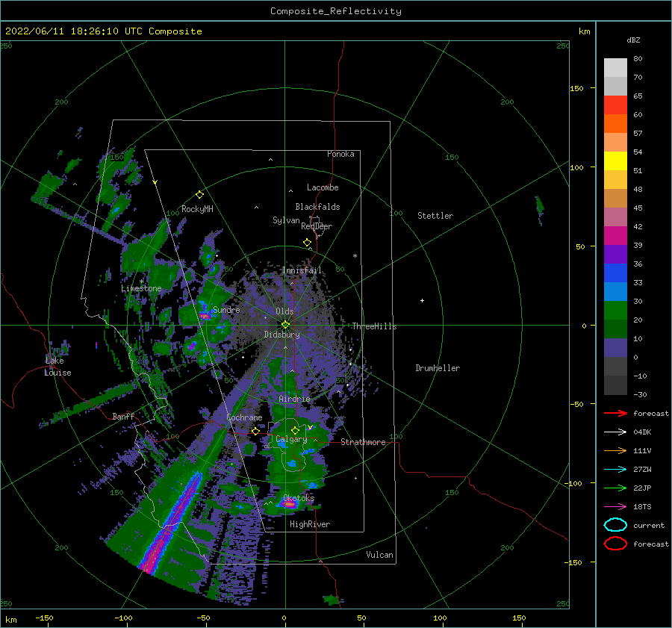The image size is (672, 628).
Task: Click the Banff label
Action: tap(123, 417)
